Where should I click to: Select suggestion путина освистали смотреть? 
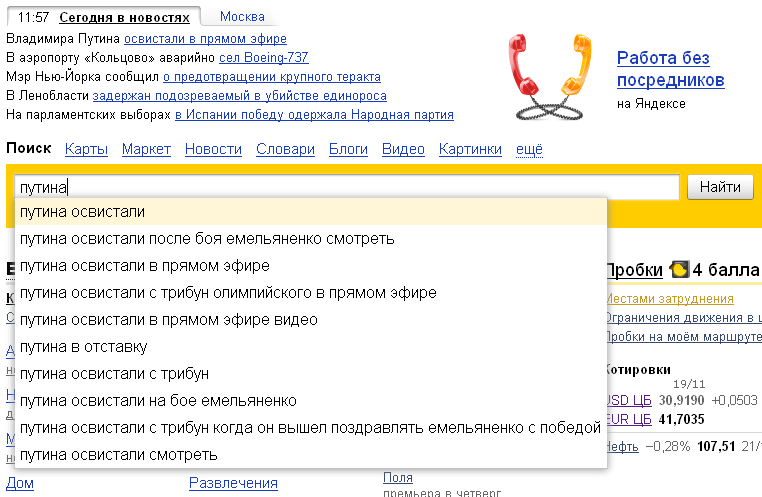[x=311, y=455]
